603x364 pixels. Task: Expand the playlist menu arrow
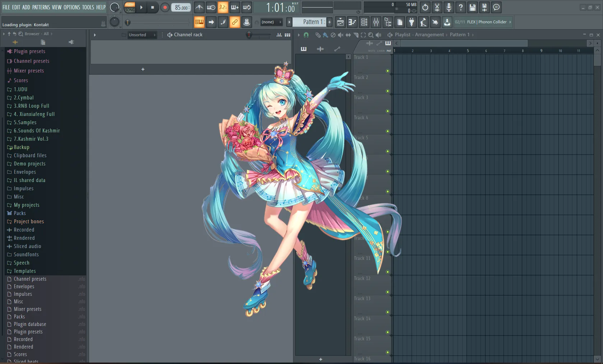coord(299,35)
